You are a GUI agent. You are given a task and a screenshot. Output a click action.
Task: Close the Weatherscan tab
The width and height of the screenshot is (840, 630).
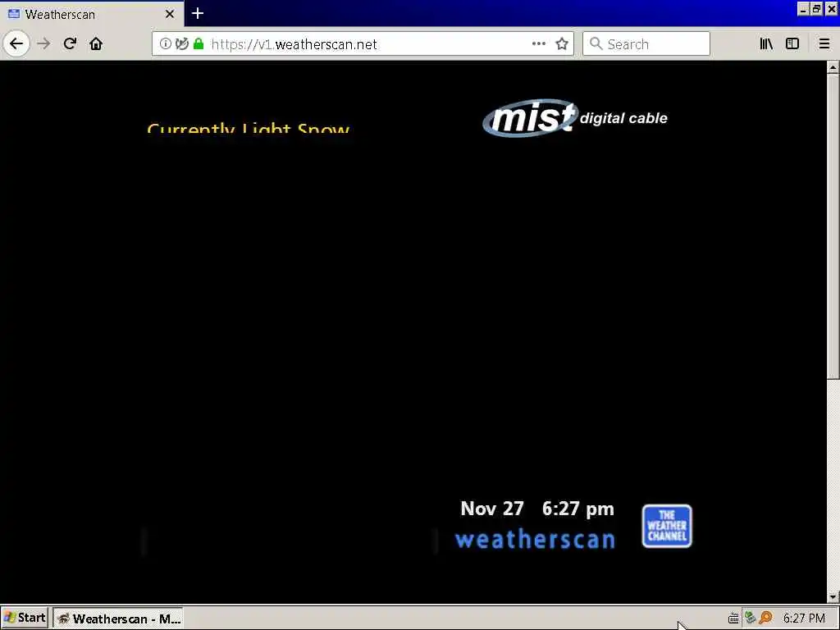click(170, 14)
